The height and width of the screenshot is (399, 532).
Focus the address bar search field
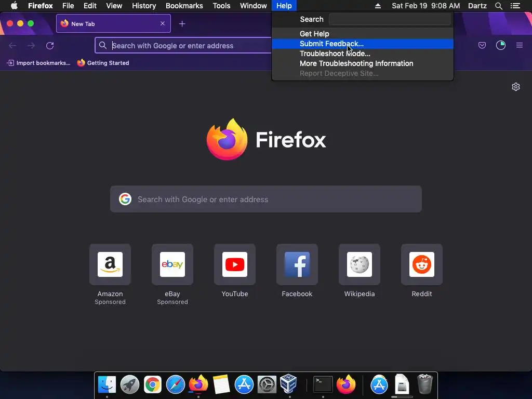pos(183,46)
